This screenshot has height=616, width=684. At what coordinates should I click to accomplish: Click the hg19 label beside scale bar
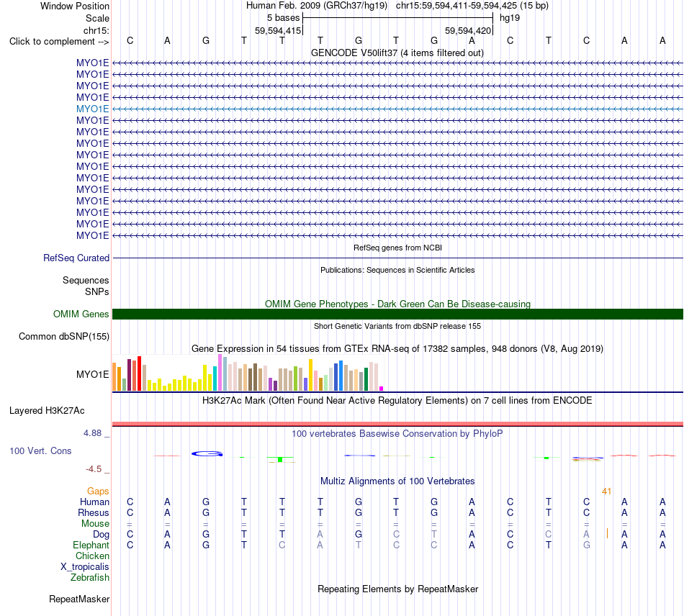tap(510, 18)
